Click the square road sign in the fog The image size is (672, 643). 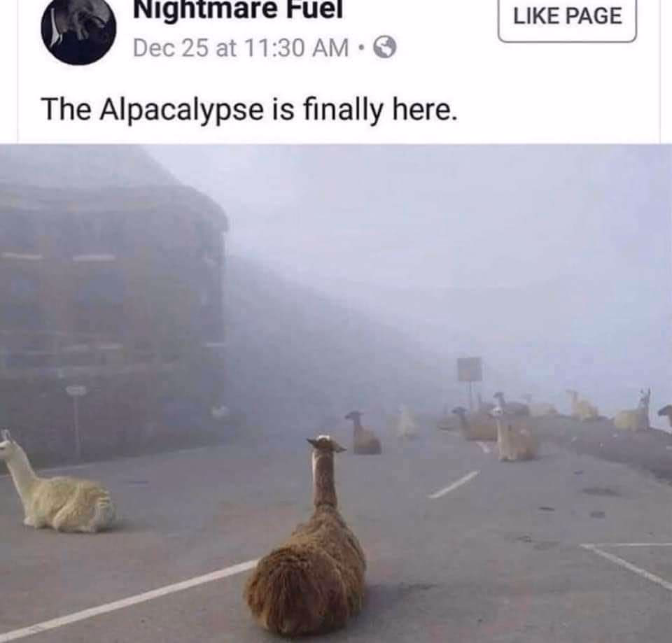point(469,369)
